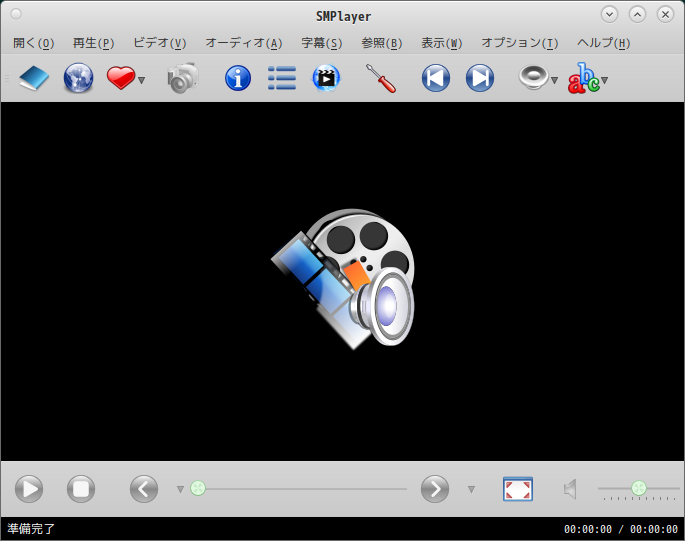This screenshot has width=685, height=541.
Task: Click the seek bar handle
Action: tap(198, 488)
